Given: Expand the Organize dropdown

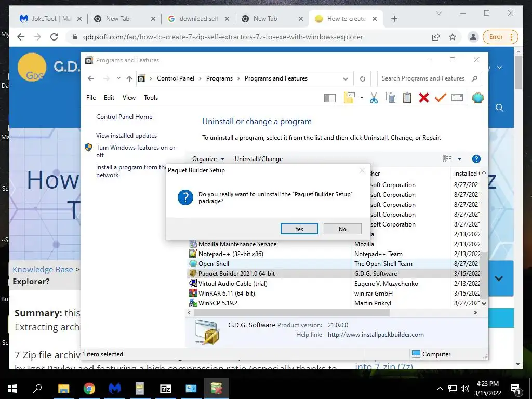Looking at the screenshot, I should pyautogui.click(x=208, y=159).
